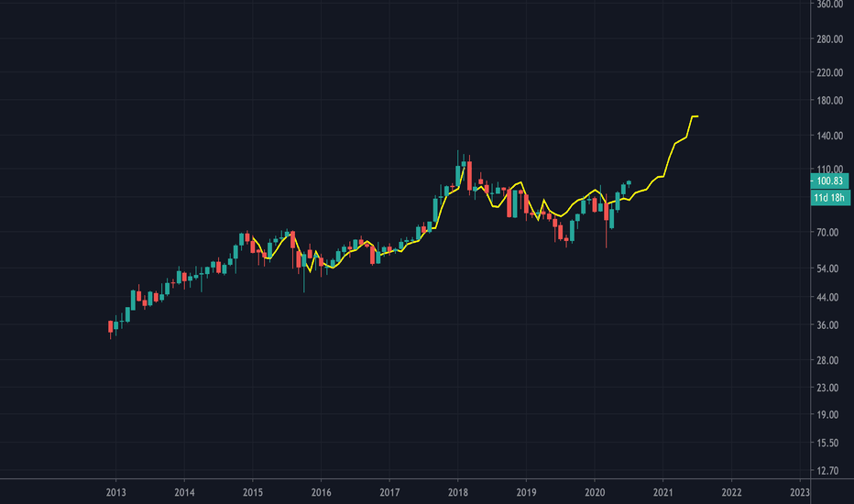Click the 100.83 current price label
Image resolution: width=854 pixels, height=504 pixels.
829,181
